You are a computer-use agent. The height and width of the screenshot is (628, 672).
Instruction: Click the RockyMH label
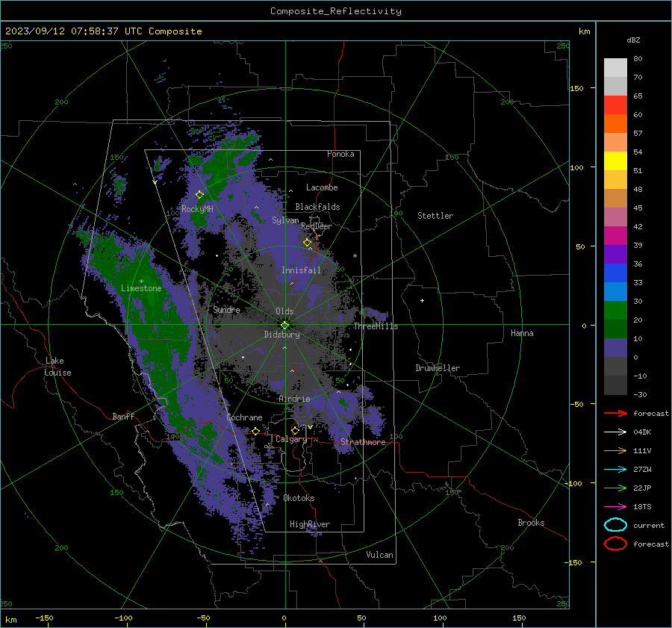pos(197,209)
